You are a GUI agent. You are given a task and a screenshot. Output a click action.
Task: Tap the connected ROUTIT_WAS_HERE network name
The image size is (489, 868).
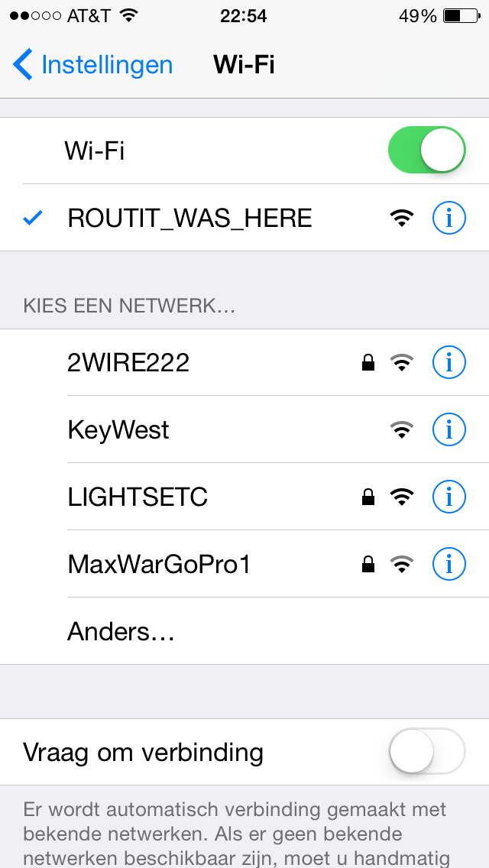189,219
